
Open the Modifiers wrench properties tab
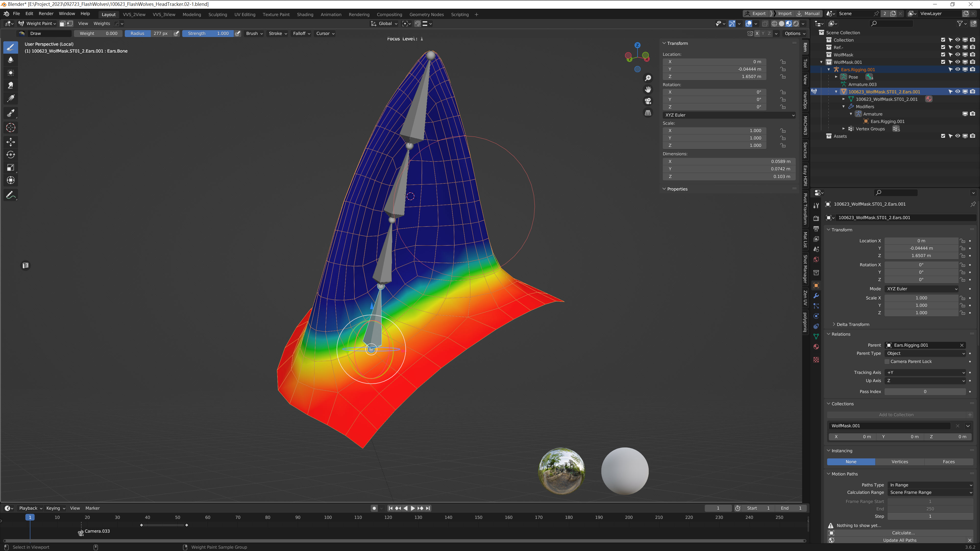click(816, 295)
